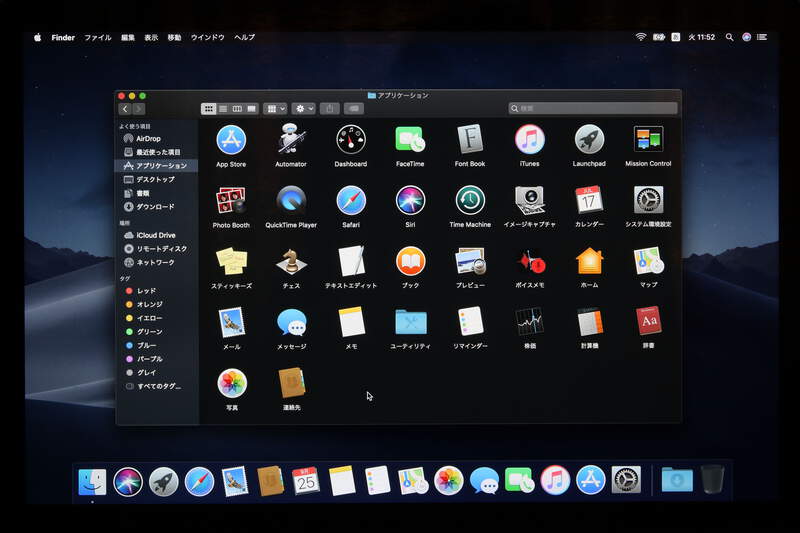Select デスクトップ in the sidebar
This screenshot has width=800, height=533.
point(157,180)
